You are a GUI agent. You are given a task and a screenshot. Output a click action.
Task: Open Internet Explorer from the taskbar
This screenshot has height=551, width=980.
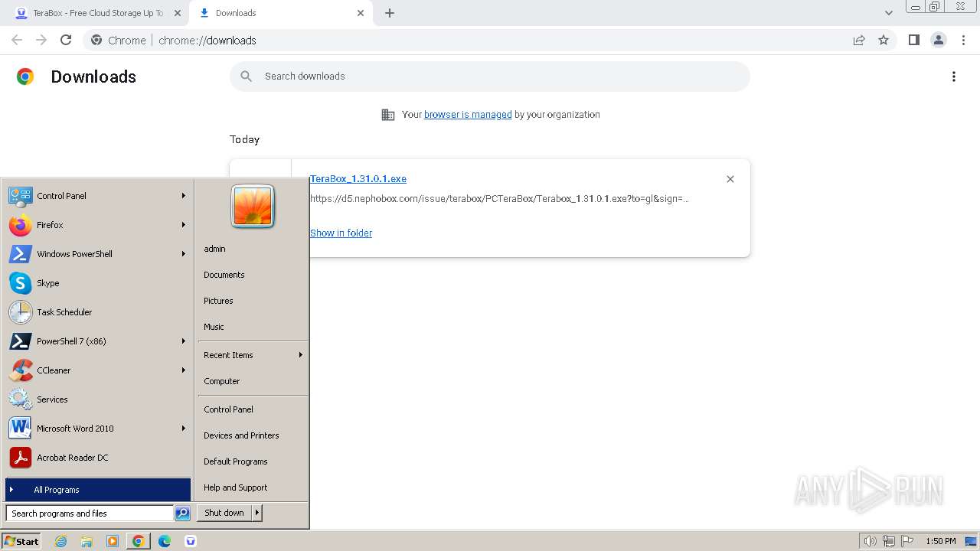point(60,541)
